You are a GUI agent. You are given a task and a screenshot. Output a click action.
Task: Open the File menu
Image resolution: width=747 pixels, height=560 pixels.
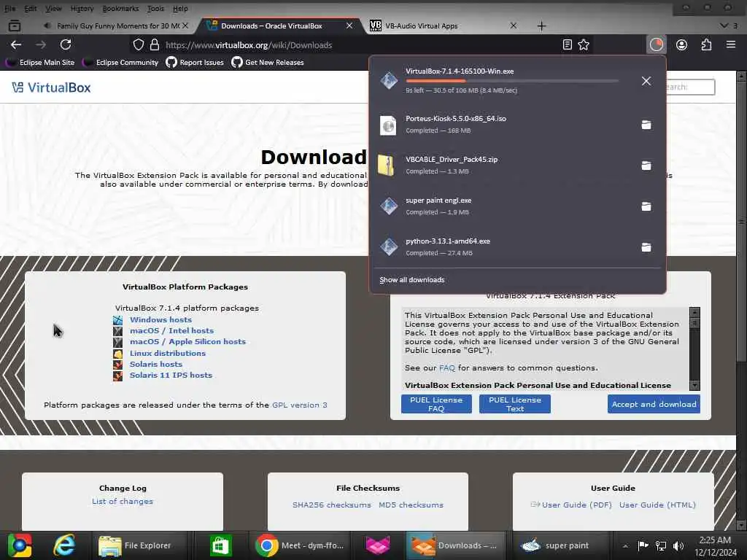(x=10, y=9)
